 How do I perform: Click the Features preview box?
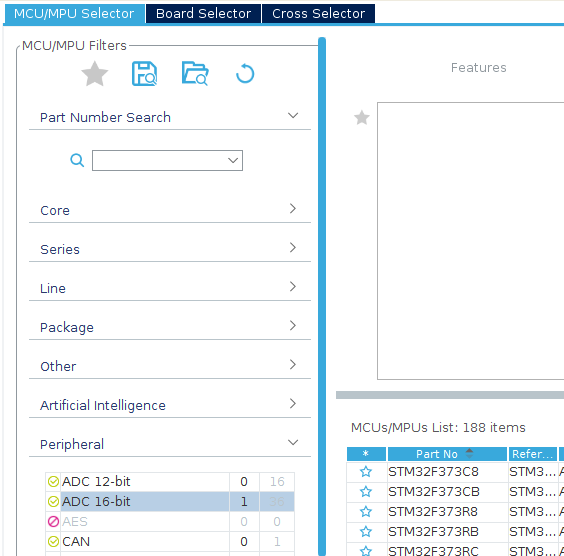click(x=470, y=241)
